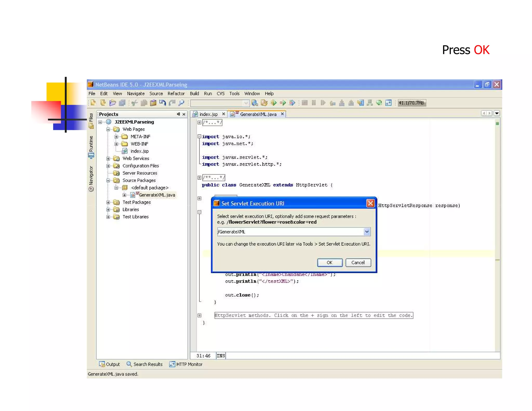Click the Step Out toolbar icon
Screen dimensions: 532x411
point(351,103)
